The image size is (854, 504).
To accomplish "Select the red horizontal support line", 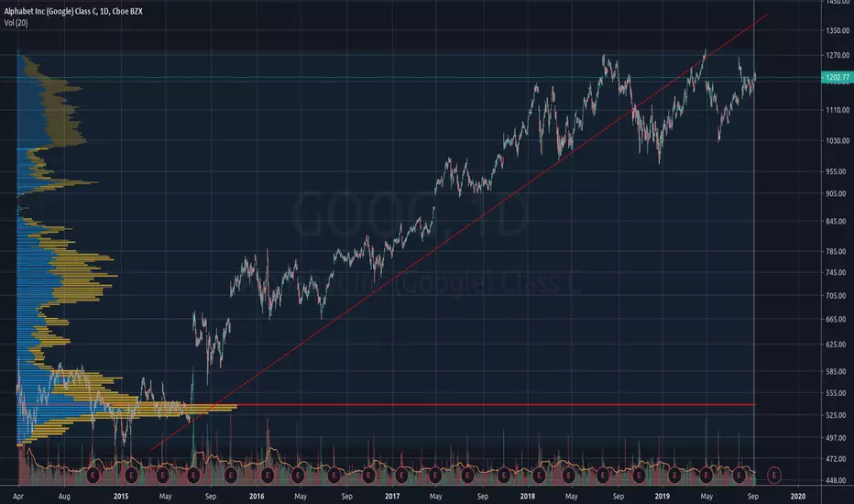I will [496, 405].
